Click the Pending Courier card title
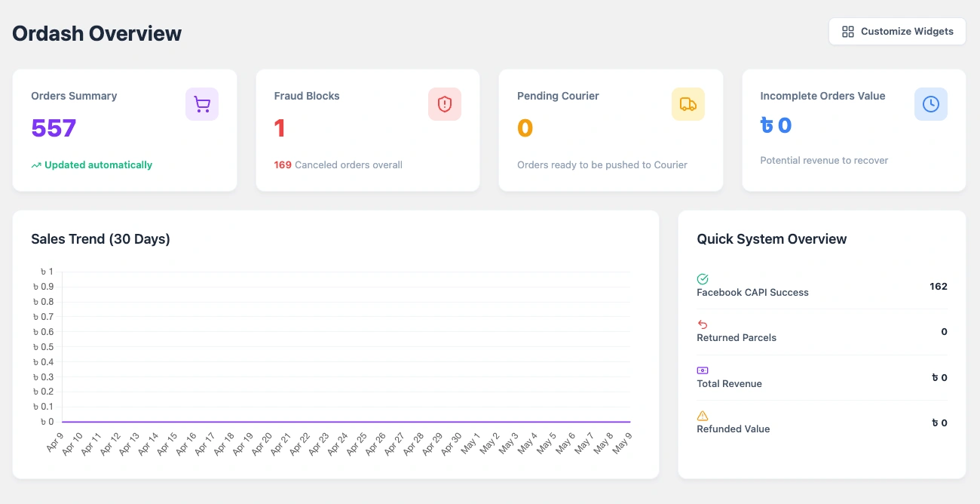The height and width of the screenshot is (504, 980). point(558,96)
